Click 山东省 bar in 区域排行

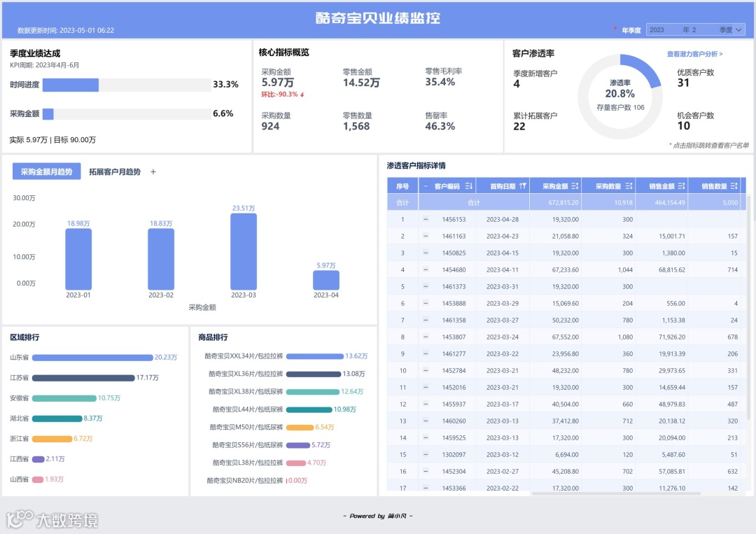point(92,358)
